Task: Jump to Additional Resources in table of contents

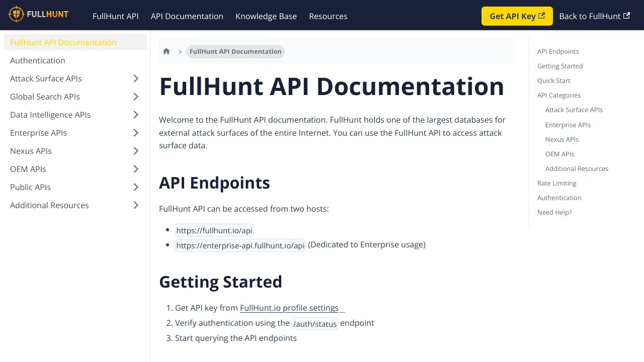Action: (x=577, y=168)
